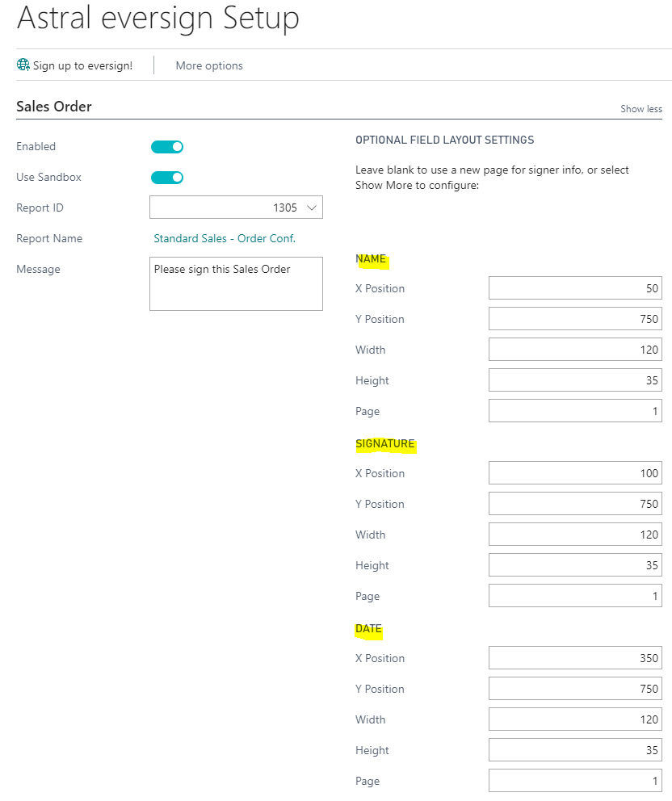Open the More options menu
Image resolution: width=672 pixels, height=801 pixels.
[209, 65]
